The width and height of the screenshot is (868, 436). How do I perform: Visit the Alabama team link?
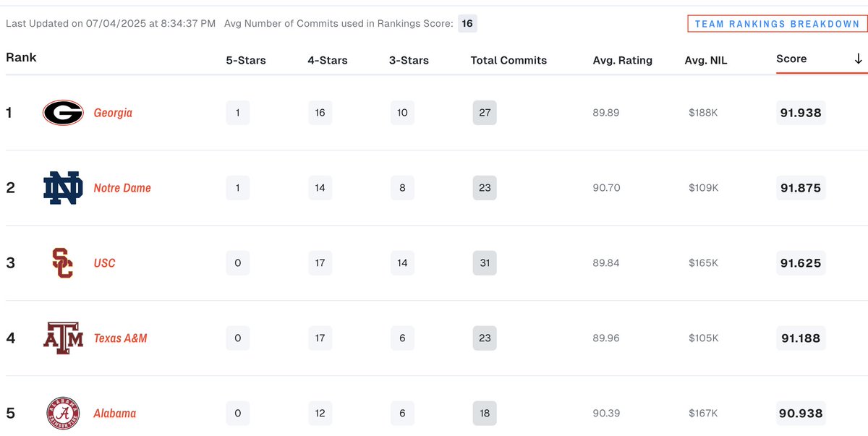(x=114, y=414)
